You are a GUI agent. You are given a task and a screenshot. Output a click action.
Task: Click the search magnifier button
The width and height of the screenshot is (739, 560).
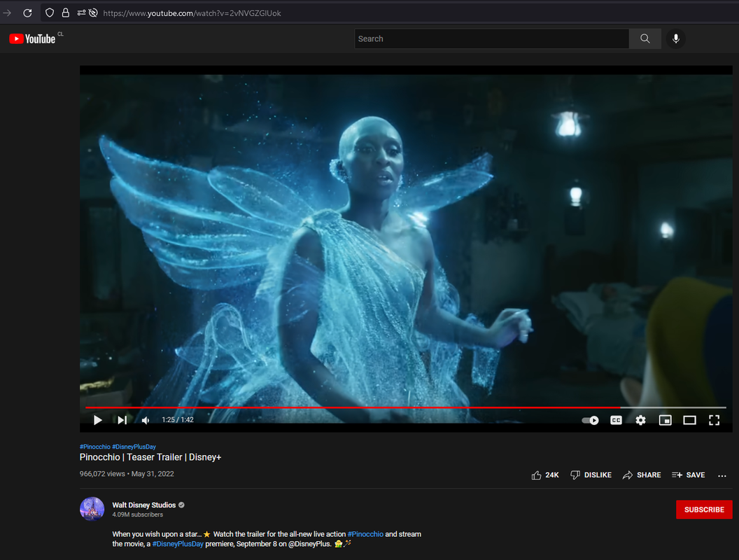pyautogui.click(x=645, y=38)
